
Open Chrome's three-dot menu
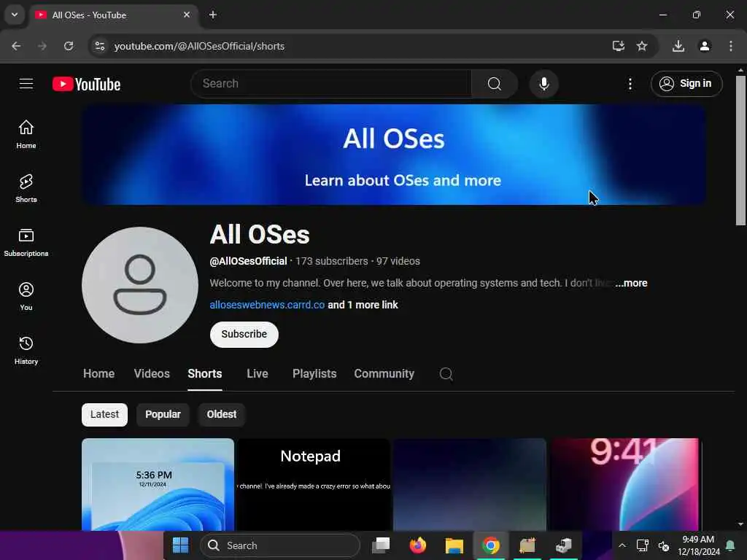tap(730, 46)
